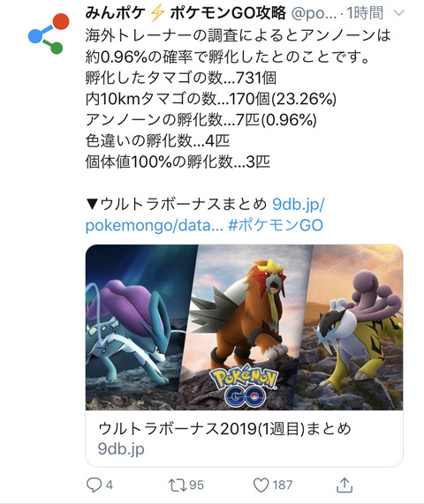This screenshot has height=504, width=424.
Task: Open the Suicune Entei Raikou preview image
Action: [244, 327]
